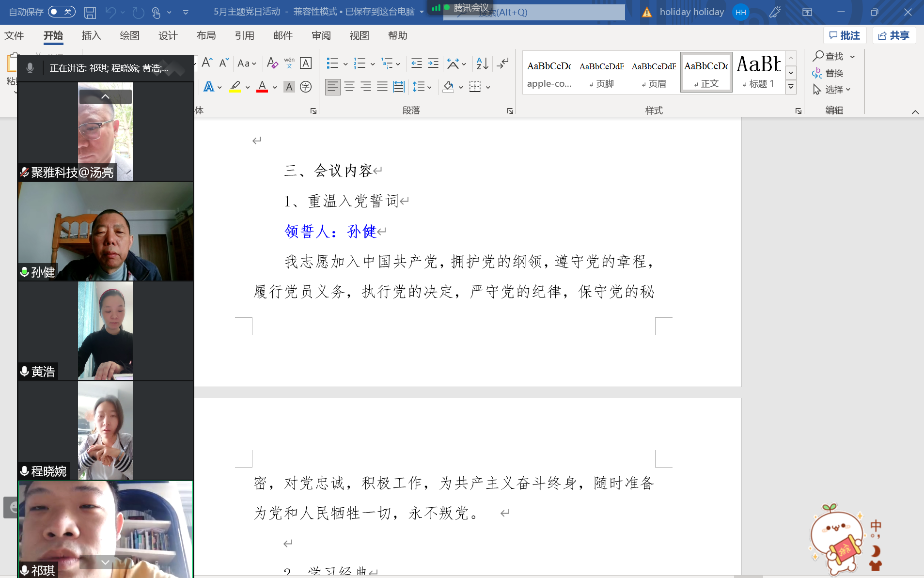Switch to the 引用 ribbon tab
The image size is (924, 578).
tap(244, 35)
